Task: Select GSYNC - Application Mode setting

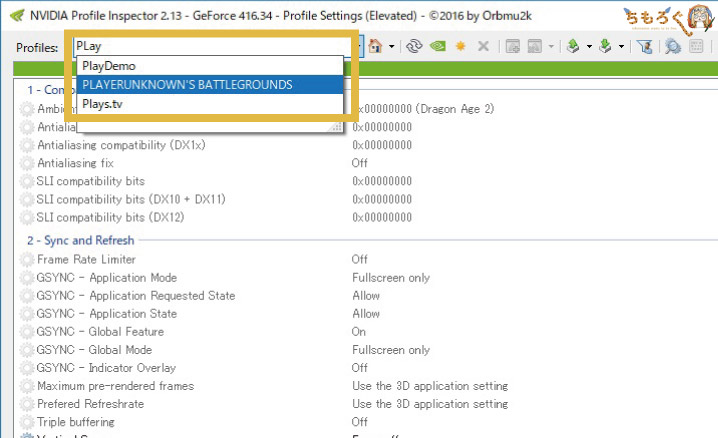Action: (107, 278)
